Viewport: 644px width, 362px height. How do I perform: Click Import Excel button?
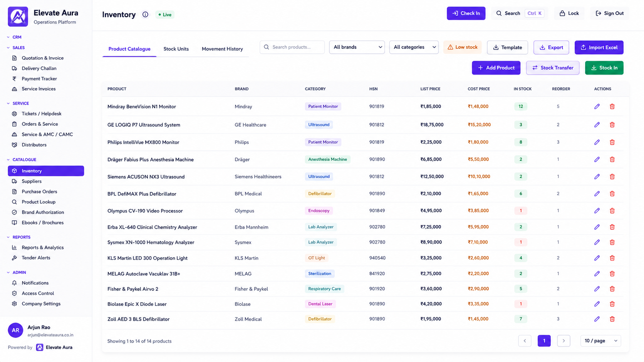[x=599, y=47]
